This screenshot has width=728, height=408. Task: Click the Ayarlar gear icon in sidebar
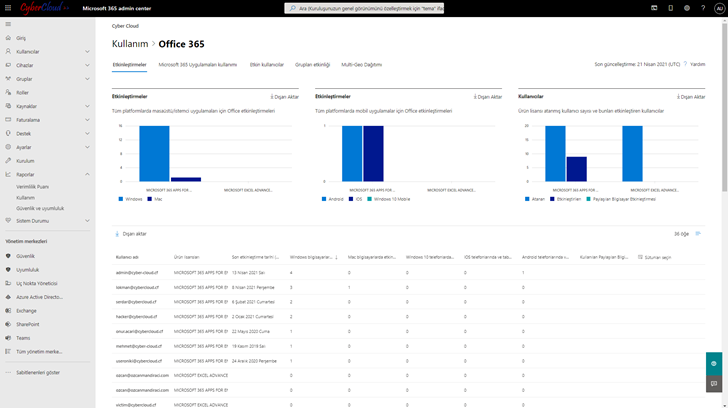point(8,147)
